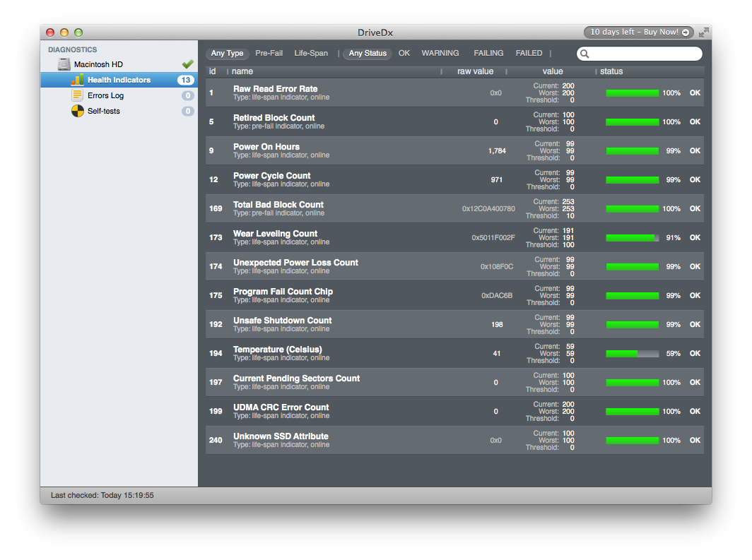The height and width of the screenshot is (560, 752).
Task: Sort by the raw value column header
Action: 475,71
